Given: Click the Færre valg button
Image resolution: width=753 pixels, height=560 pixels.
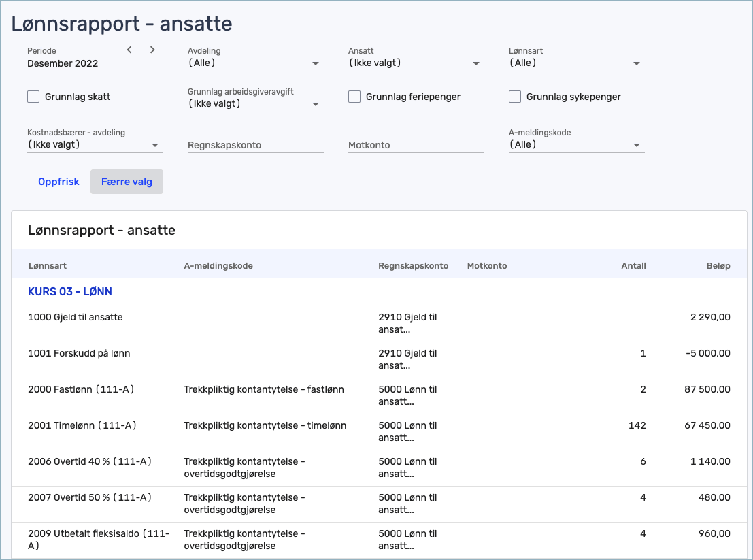Looking at the screenshot, I should [127, 182].
